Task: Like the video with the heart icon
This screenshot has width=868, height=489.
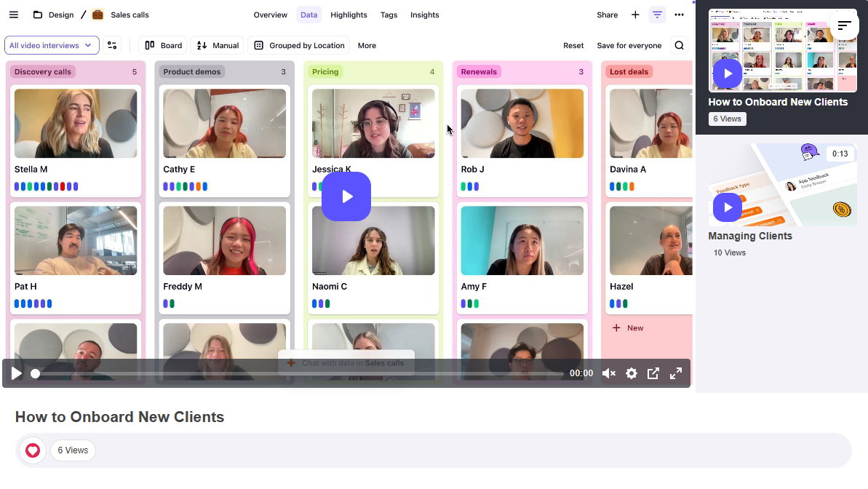Action: [x=33, y=450]
